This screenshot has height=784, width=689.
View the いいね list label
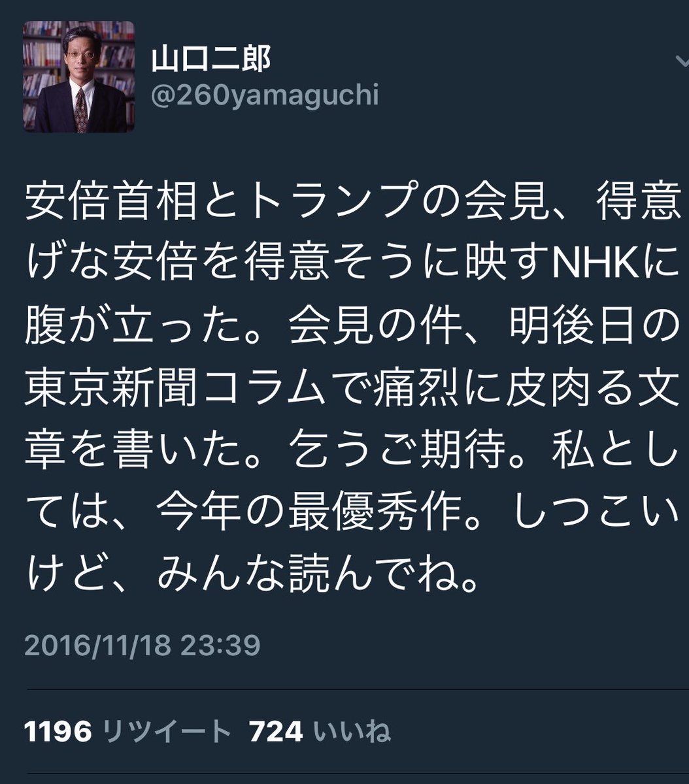click(x=352, y=732)
